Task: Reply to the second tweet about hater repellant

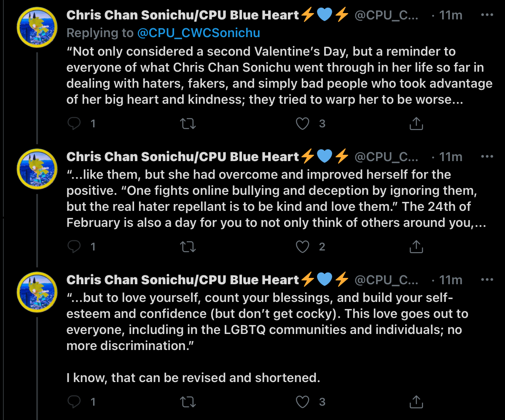Action: (74, 247)
